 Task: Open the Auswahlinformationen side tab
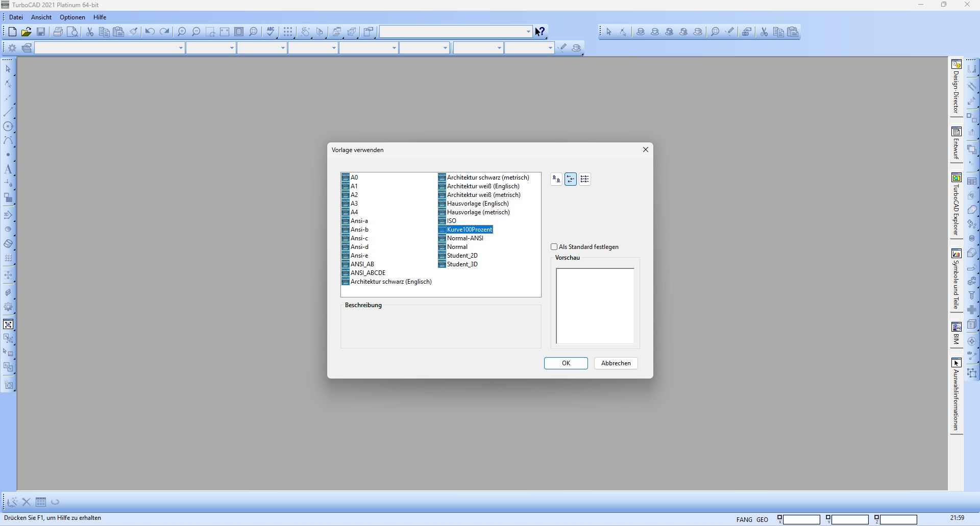[956, 395]
